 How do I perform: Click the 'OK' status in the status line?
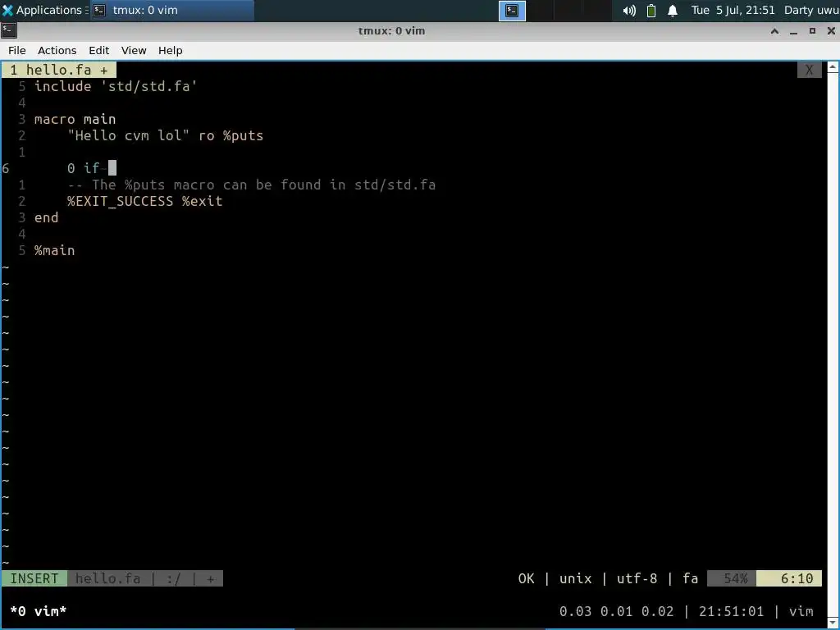coord(526,578)
